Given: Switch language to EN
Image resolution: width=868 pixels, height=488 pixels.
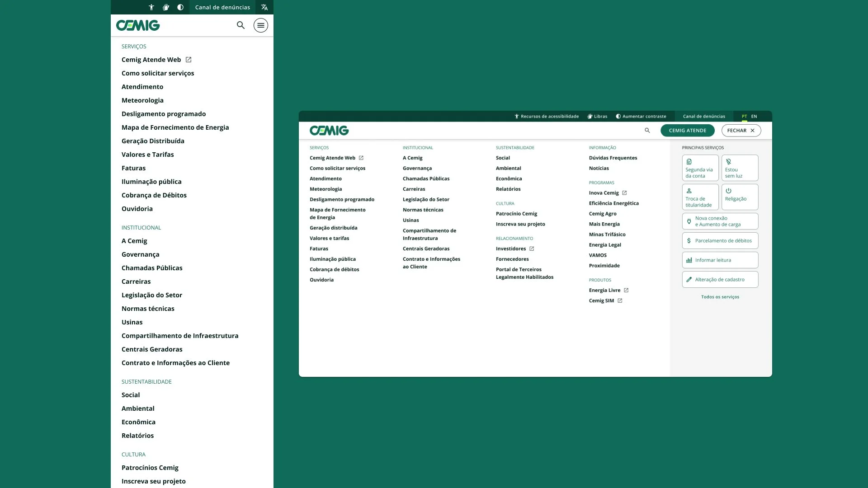Looking at the screenshot, I should click(x=754, y=117).
